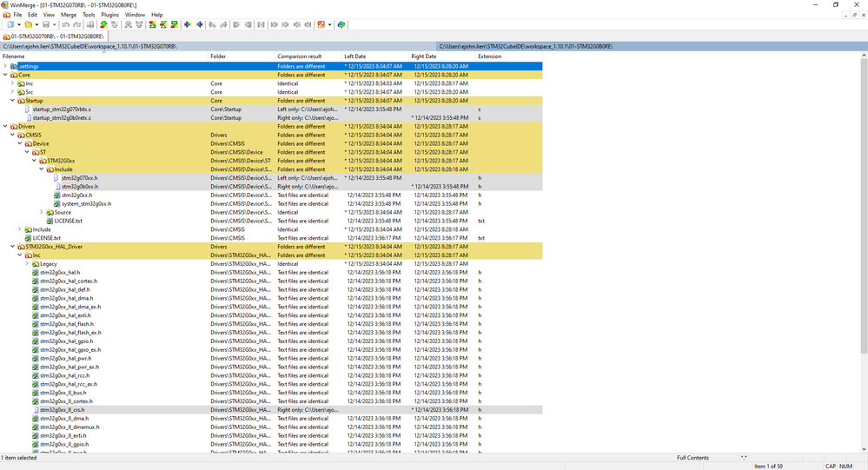Click the Next Difference green arrow icon
The width and height of the screenshot is (868, 470).
[103, 24]
